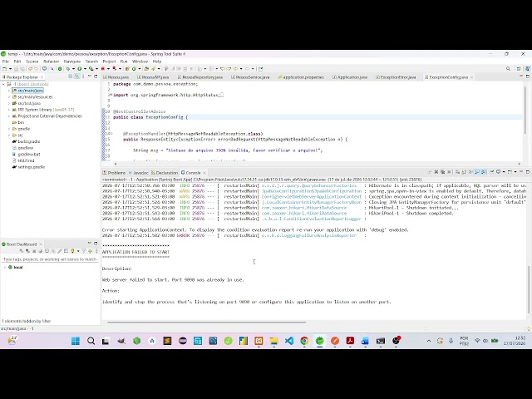Click the console vertical scrollbar

pyautogui.click(x=529, y=289)
